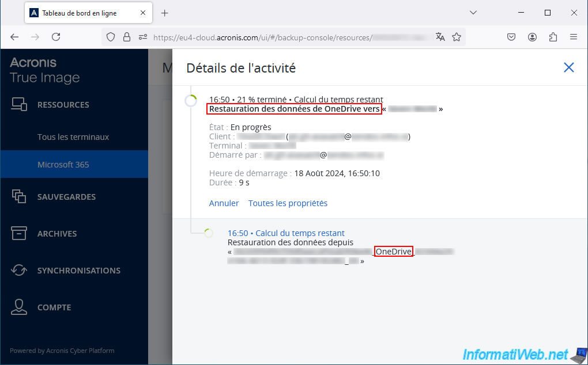Bookmark this page with the star icon
The height and width of the screenshot is (365, 588).
457,37
